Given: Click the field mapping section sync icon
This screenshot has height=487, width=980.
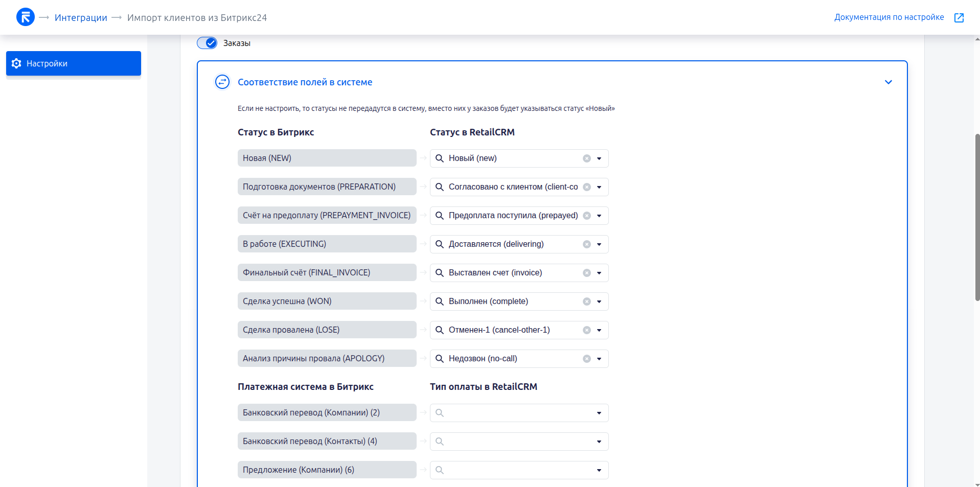Looking at the screenshot, I should click(x=222, y=82).
